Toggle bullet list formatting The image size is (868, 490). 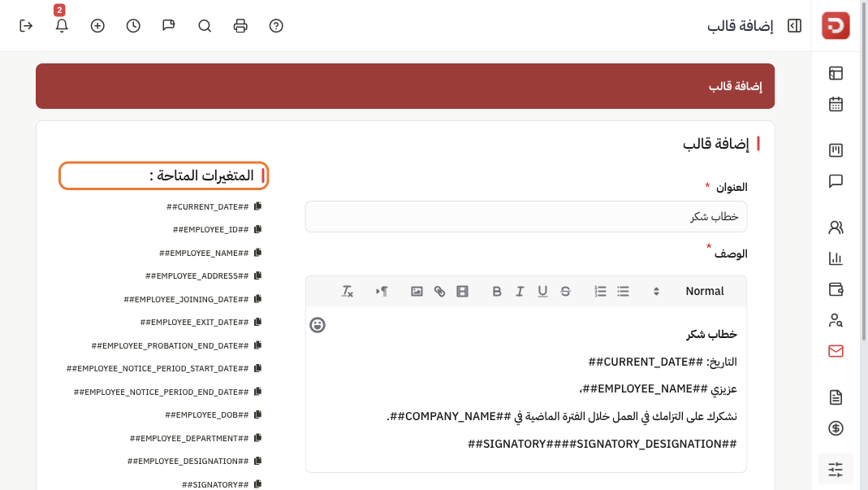coord(624,292)
